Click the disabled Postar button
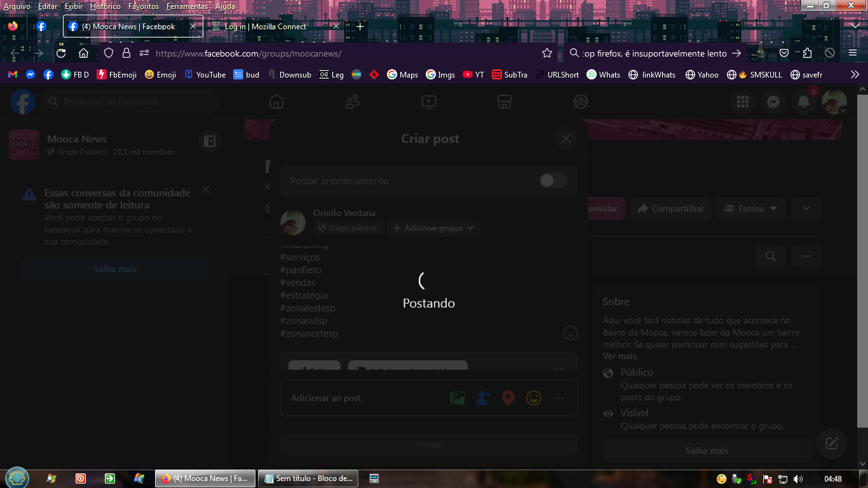Image resolution: width=868 pixels, height=488 pixels. click(x=429, y=444)
